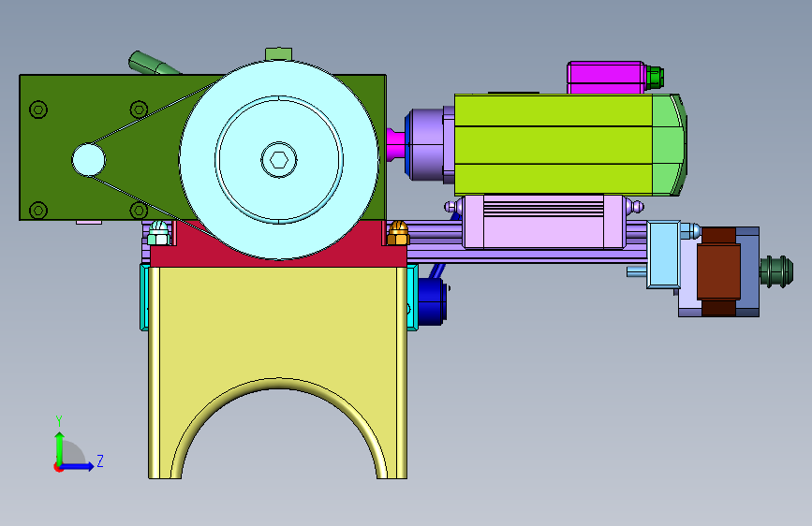Pick the magenta shaft coupling
The image size is (812, 526).
tap(396, 144)
